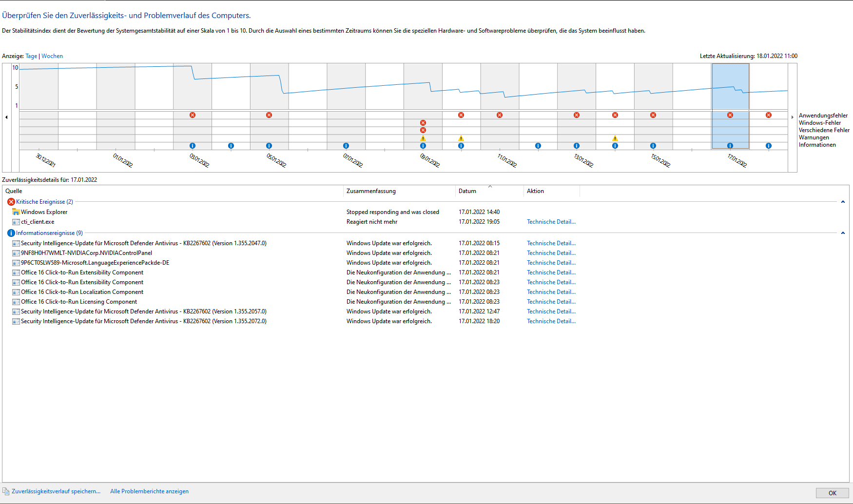
Task: Open Technische Details for the 08:15 Defender update
Action: pyautogui.click(x=551, y=243)
